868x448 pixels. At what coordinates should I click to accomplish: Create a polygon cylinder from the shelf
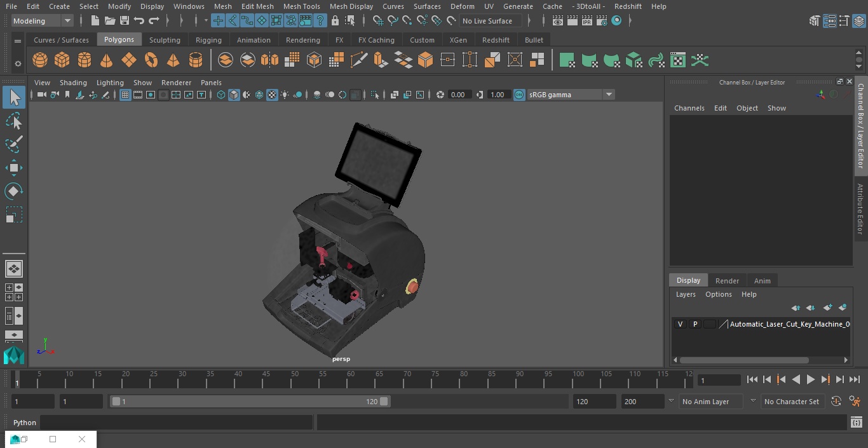click(85, 60)
